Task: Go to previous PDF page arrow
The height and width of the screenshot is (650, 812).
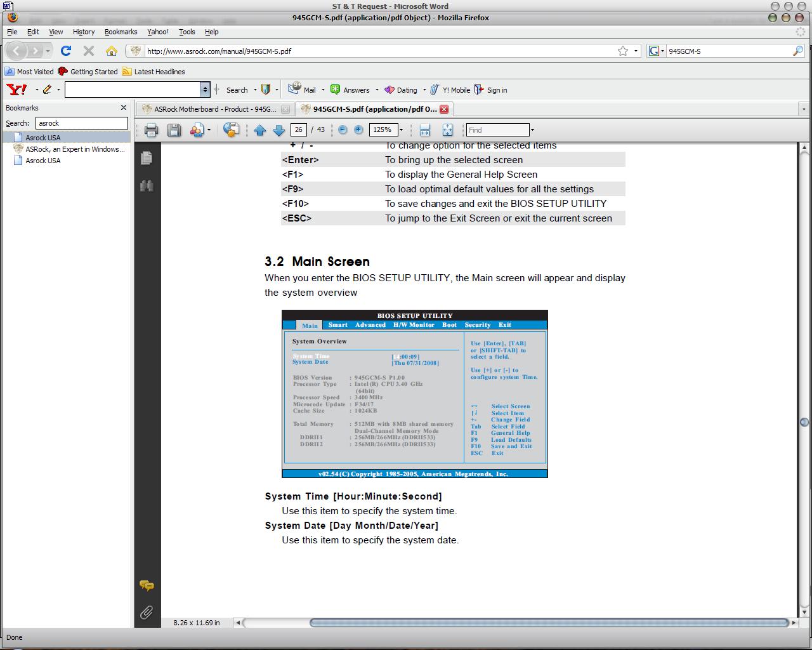Action: tap(259, 130)
